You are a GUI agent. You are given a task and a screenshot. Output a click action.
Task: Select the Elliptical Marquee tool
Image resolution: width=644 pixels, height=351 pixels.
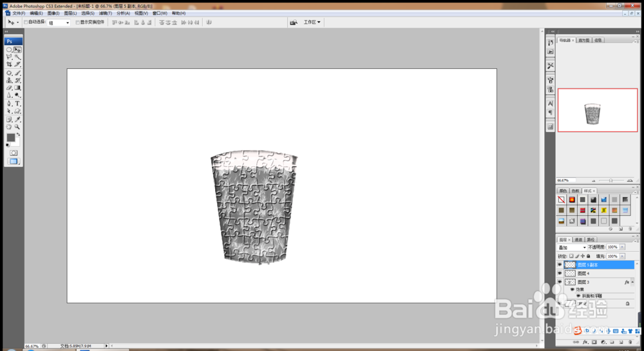[9, 50]
